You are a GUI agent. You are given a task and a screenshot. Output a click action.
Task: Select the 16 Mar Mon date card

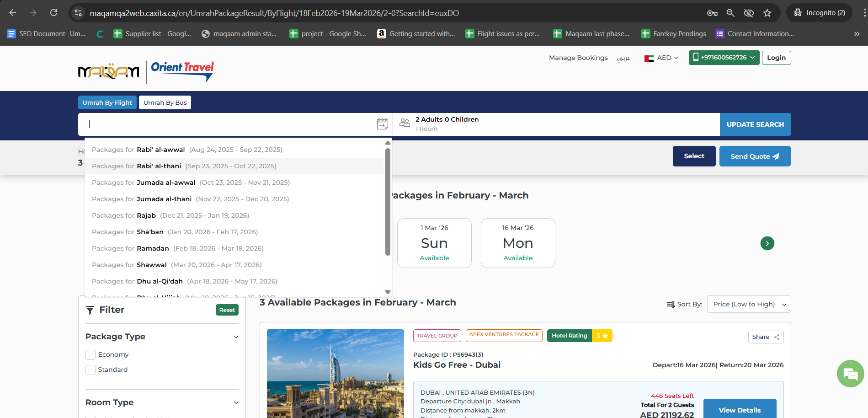pos(518,243)
